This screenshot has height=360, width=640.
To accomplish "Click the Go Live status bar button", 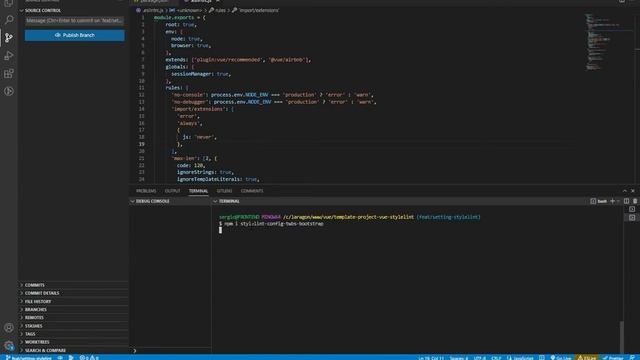I will coord(561,358).
